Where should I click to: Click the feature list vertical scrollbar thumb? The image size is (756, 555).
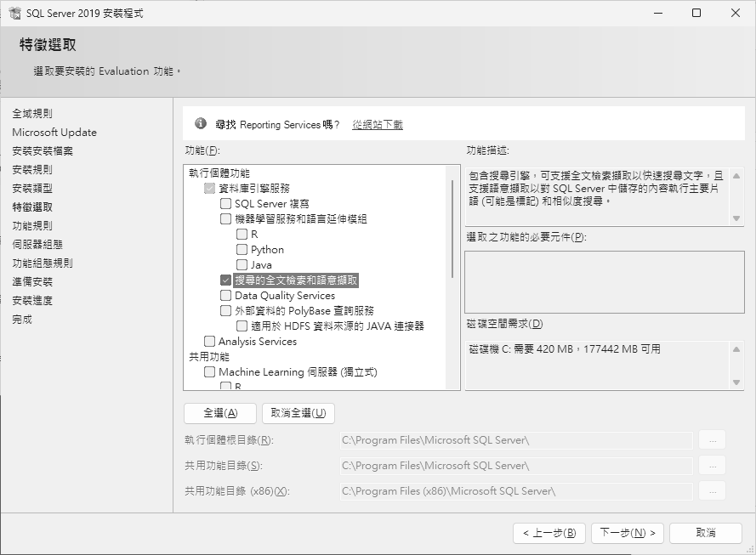(452, 229)
